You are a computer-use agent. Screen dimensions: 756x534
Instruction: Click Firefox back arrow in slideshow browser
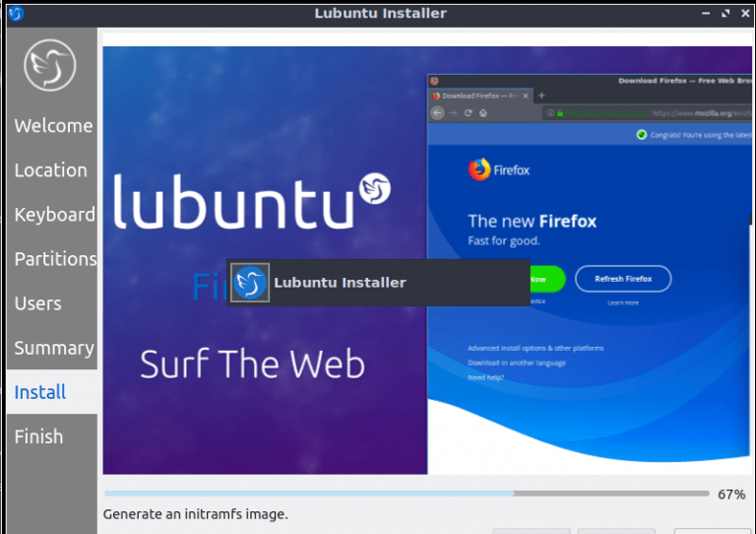pos(437,113)
